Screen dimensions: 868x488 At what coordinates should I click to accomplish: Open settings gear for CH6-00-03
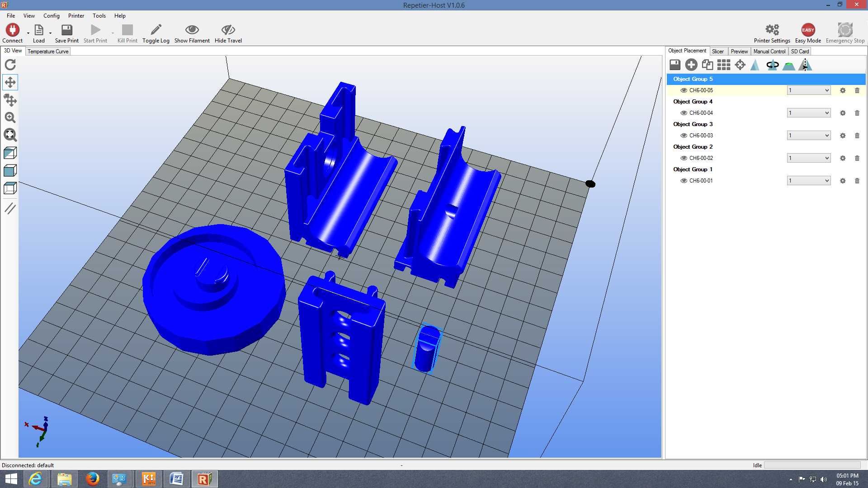tap(843, 136)
